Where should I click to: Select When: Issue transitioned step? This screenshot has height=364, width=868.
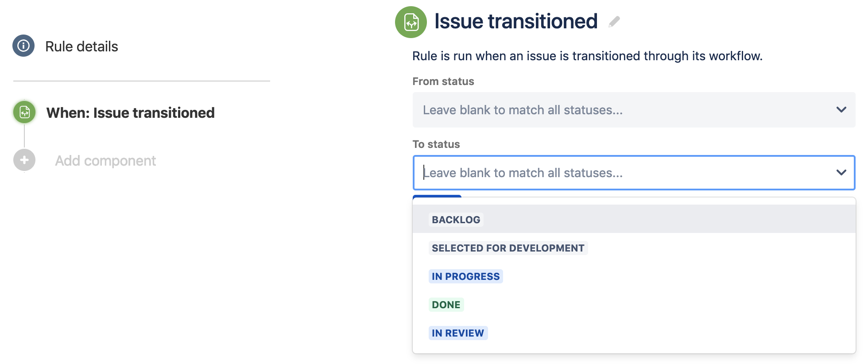tap(131, 113)
